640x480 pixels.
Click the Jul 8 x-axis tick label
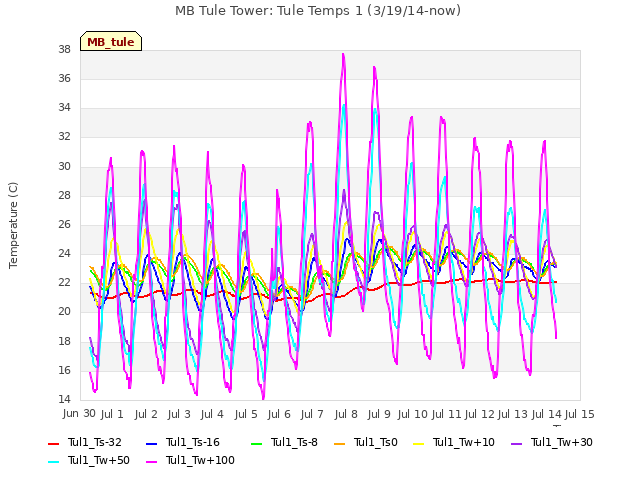point(346,414)
